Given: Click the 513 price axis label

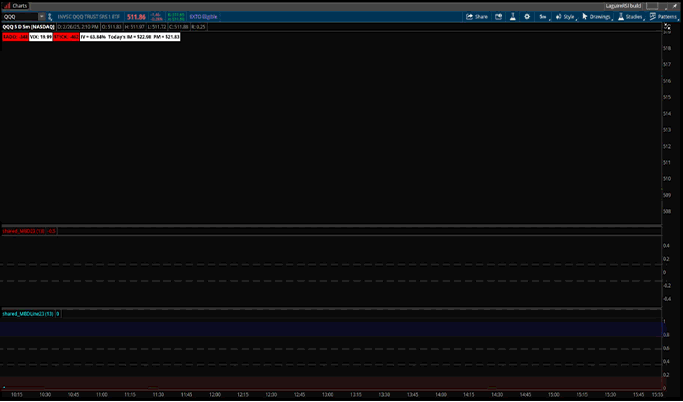Looking at the screenshot, I should tap(666, 130).
